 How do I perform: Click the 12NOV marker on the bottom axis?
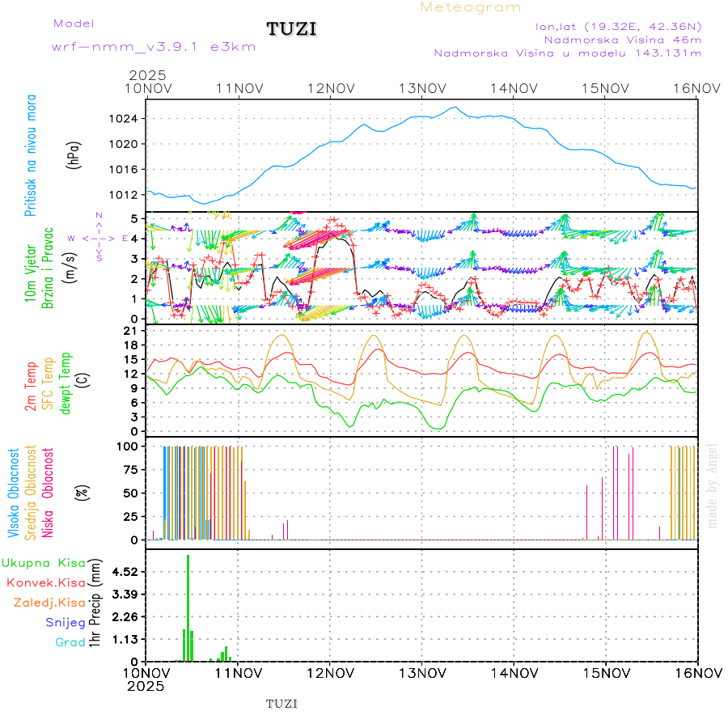click(330, 673)
